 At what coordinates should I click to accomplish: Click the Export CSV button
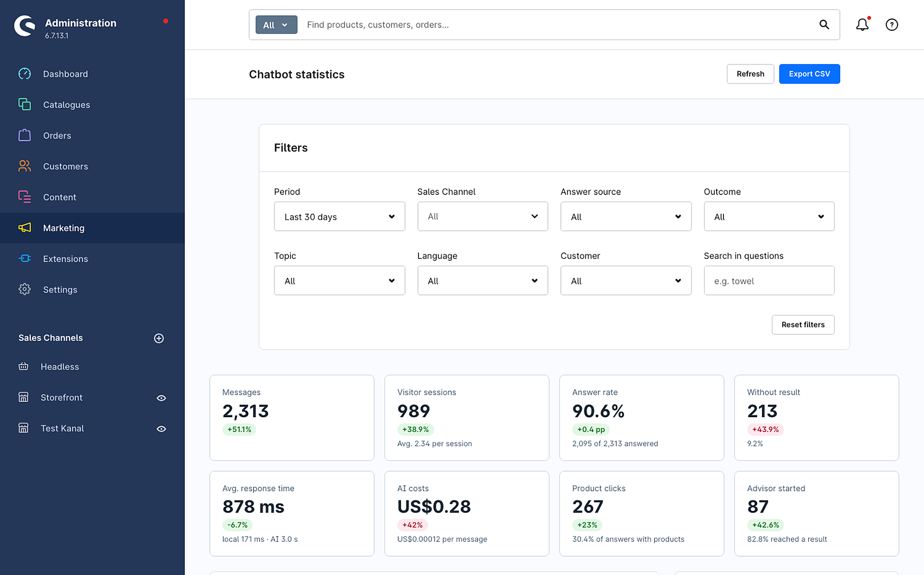pos(809,74)
